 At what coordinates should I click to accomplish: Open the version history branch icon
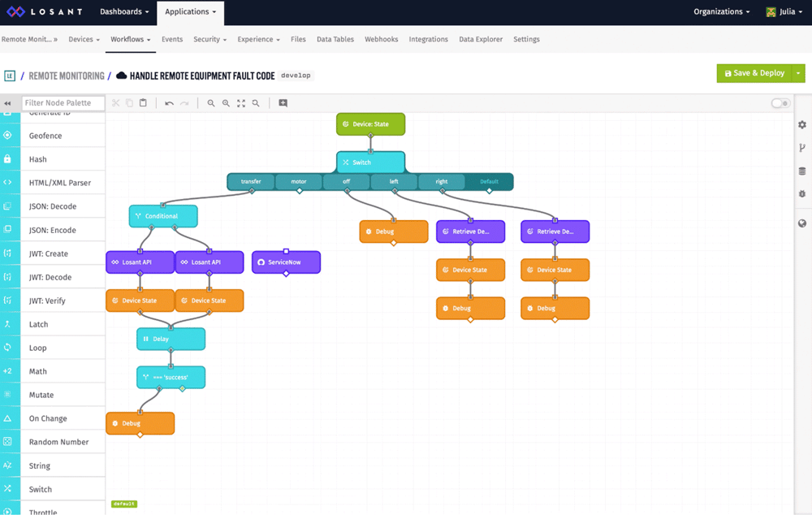[x=802, y=147]
